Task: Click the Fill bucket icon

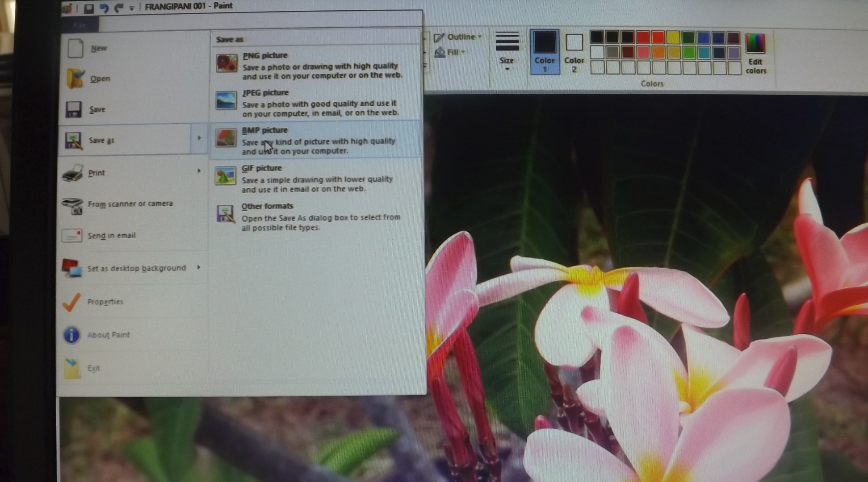Action: 440,52
